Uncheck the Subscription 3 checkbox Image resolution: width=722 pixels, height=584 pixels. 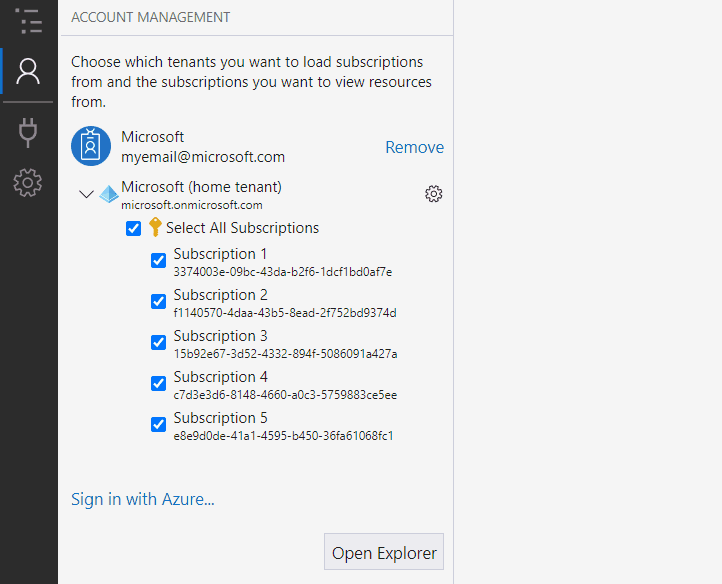point(158,343)
